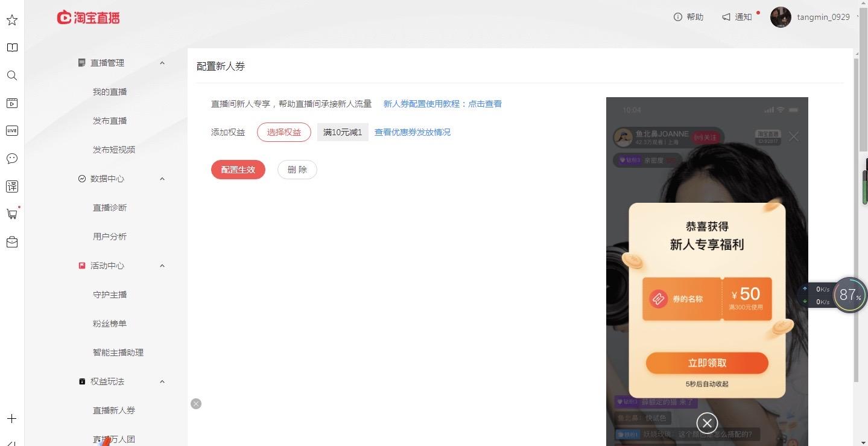Click the 选择权益 button
Screen dimensions: 868x446
(284, 132)
